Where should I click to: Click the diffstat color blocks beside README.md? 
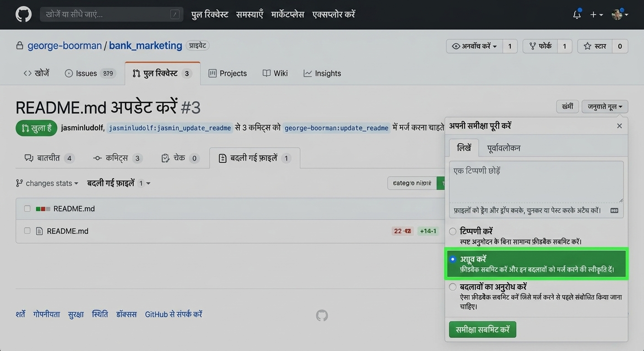pyautogui.click(x=43, y=209)
